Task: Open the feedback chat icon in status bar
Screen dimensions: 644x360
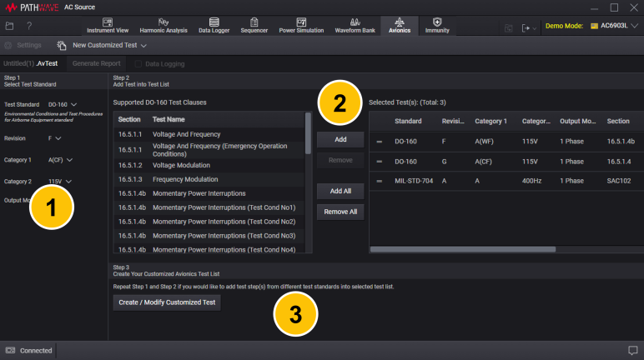Action: [632, 351]
